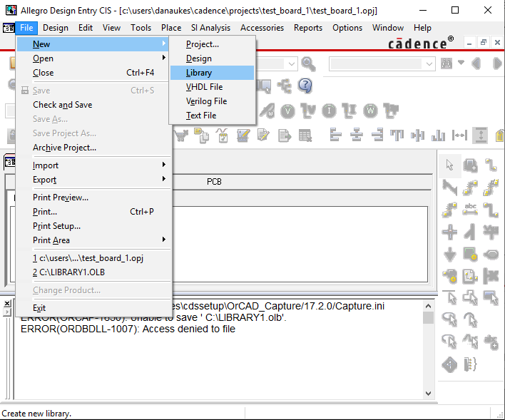The image size is (505, 420).
Task: Click the binoculars find icon
Action: (x=447, y=63)
